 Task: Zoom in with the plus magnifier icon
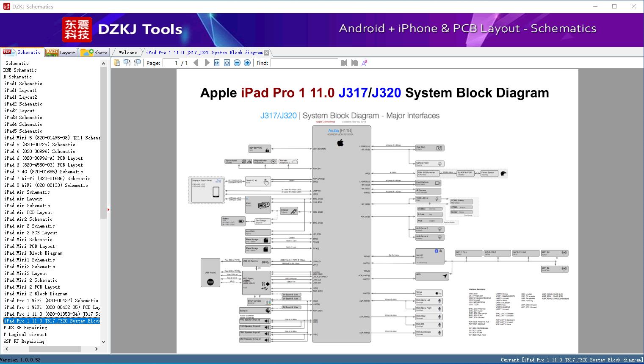[247, 62]
